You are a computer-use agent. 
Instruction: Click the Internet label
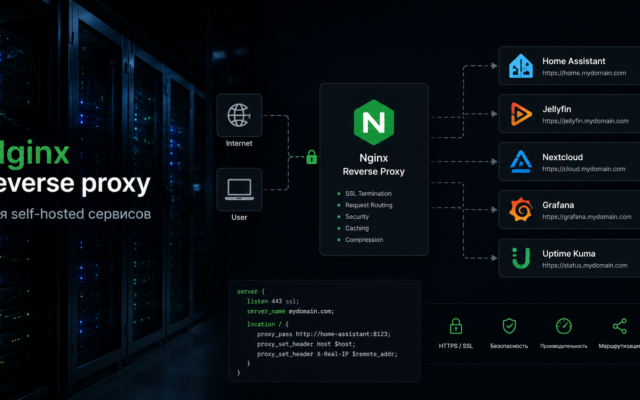point(239,143)
